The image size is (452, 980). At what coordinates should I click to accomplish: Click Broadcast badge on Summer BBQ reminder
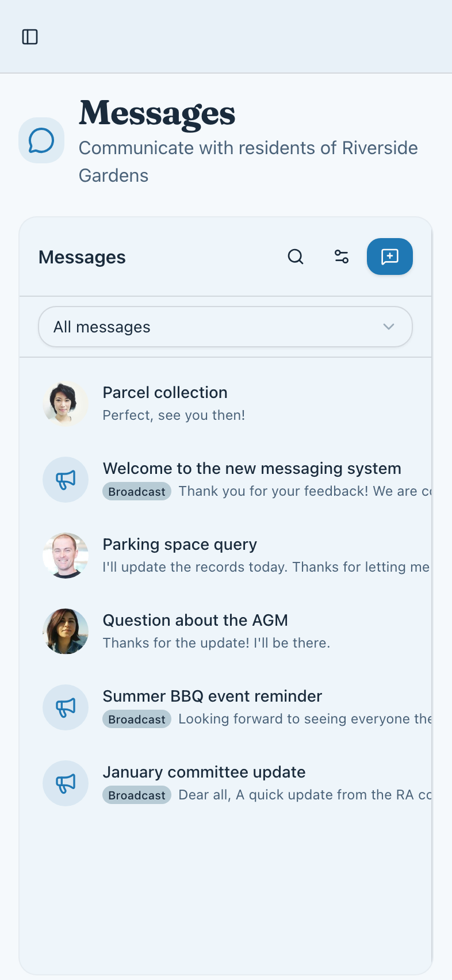[x=137, y=719]
